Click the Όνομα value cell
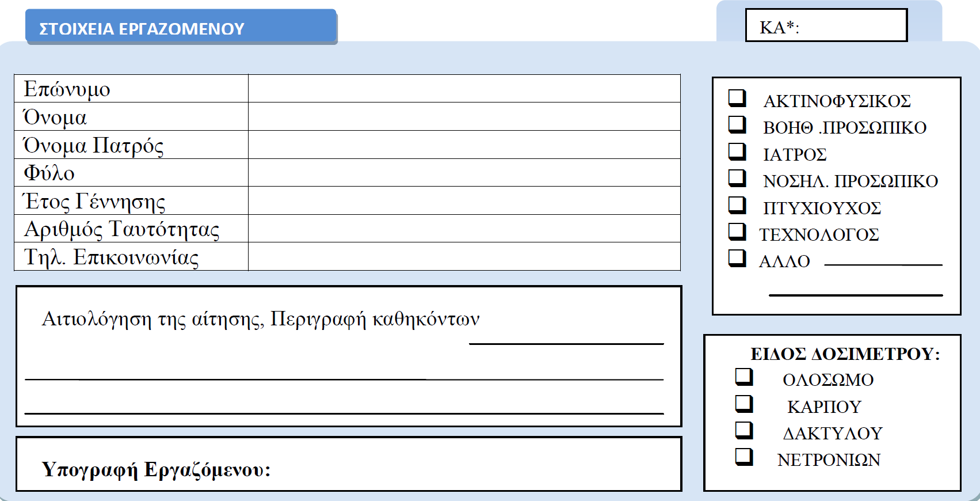This screenshot has width=980, height=501. tap(464, 116)
